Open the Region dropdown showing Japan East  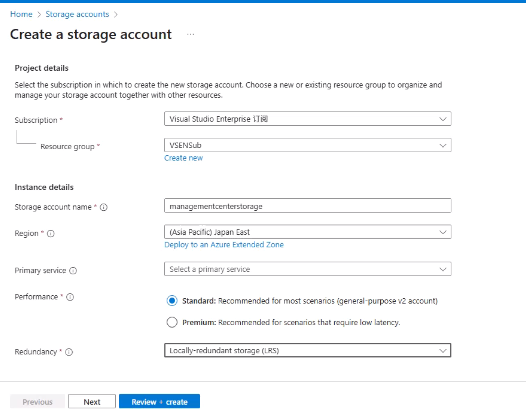click(x=308, y=232)
